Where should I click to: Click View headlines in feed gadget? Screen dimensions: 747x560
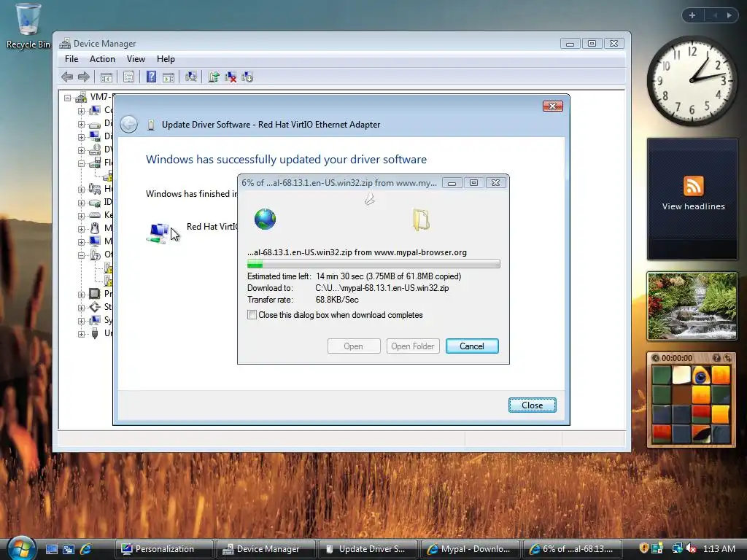[693, 206]
